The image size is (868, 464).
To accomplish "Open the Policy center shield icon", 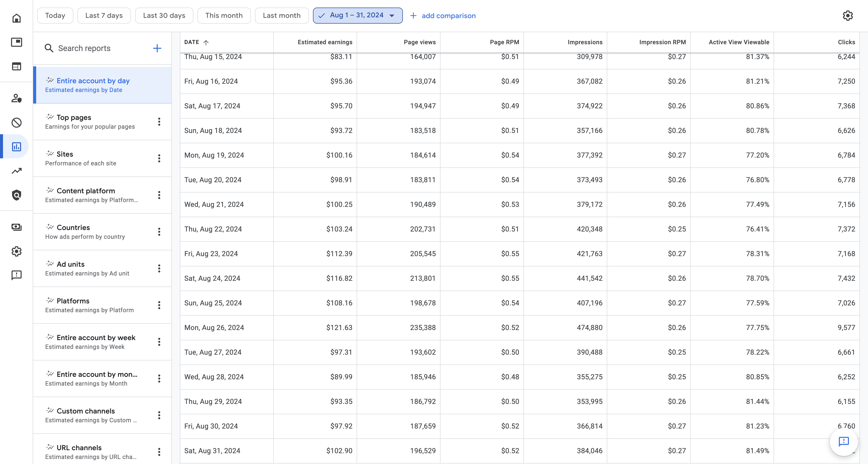I will 16,195.
